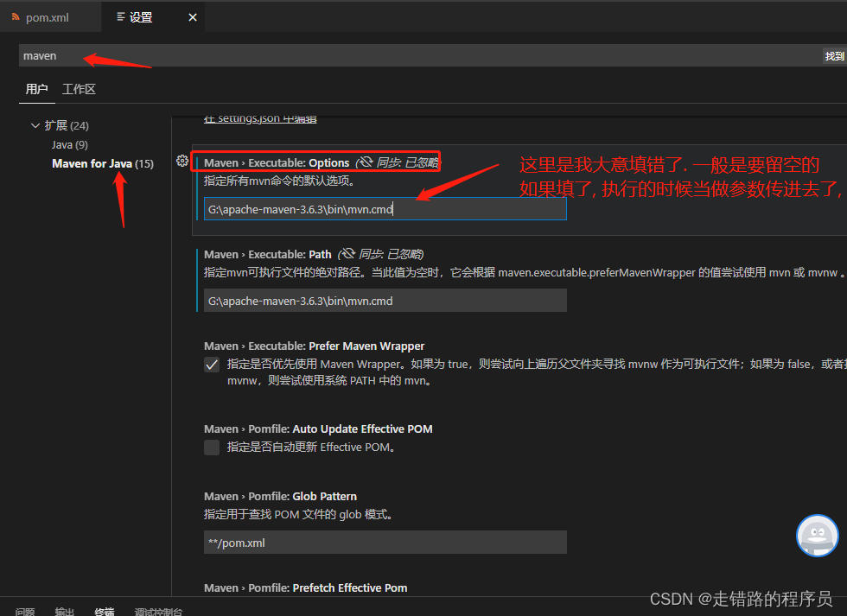847x616 pixels.
Task: Select Java (9) in the settings tree
Action: pos(70,144)
